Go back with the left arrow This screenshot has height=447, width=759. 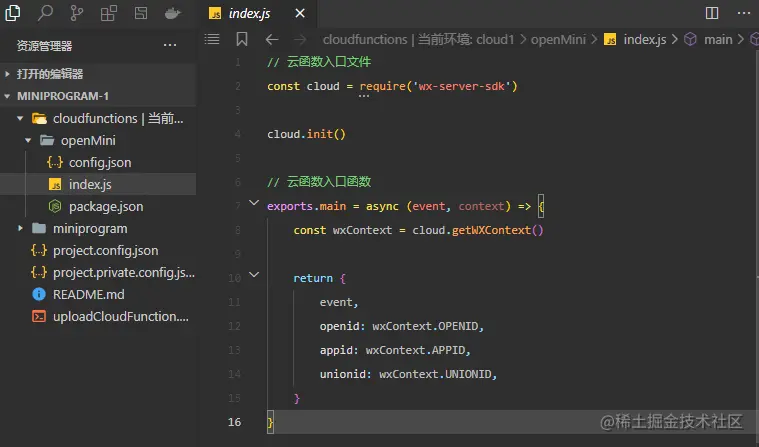[272, 39]
